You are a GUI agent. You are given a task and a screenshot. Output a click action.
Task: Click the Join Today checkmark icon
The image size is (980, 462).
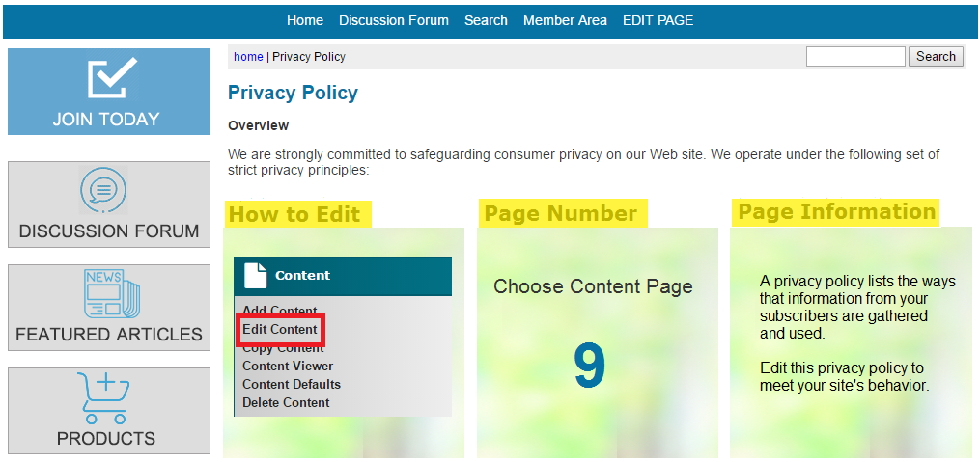pyautogui.click(x=113, y=77)
